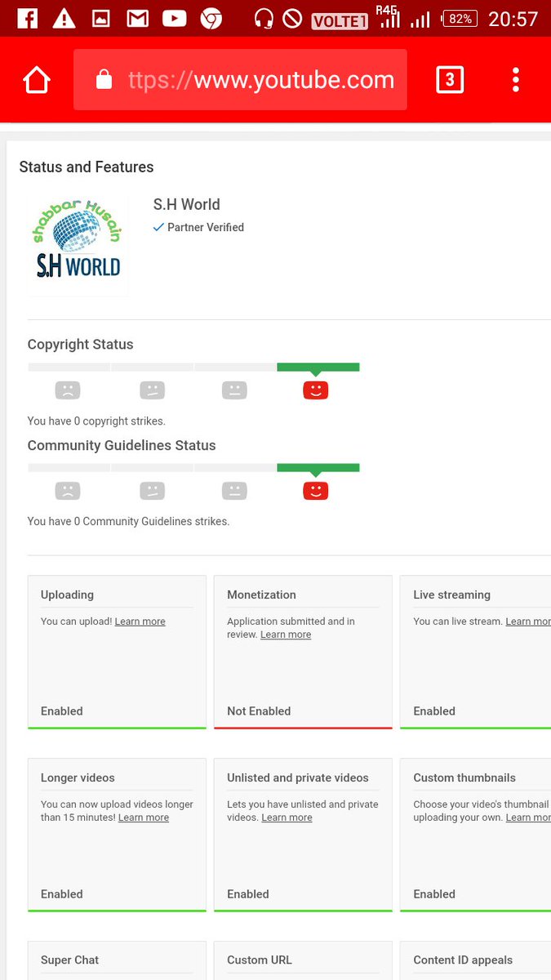551x980 pixels.
Task: Tap the YouTube notification icon in status bar
Action: click(x=174, y=18)
